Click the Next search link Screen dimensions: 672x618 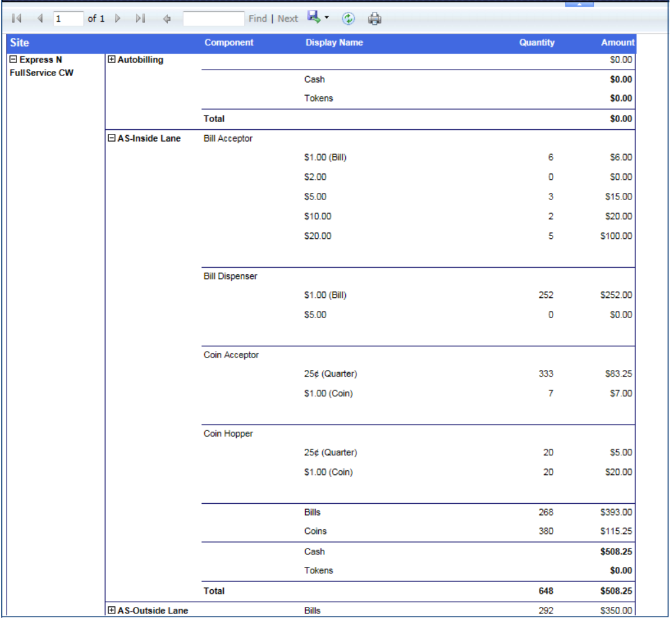(x=287, y=19)
